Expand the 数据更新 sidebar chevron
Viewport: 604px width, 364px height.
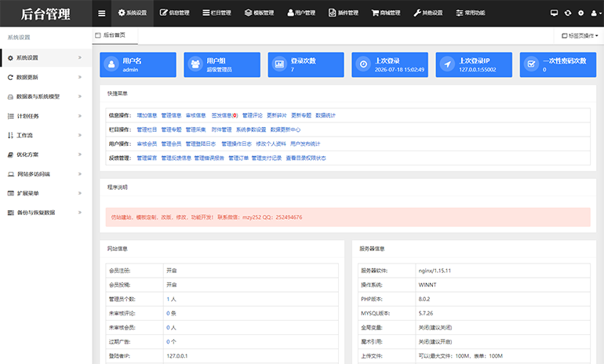point(80,77)
